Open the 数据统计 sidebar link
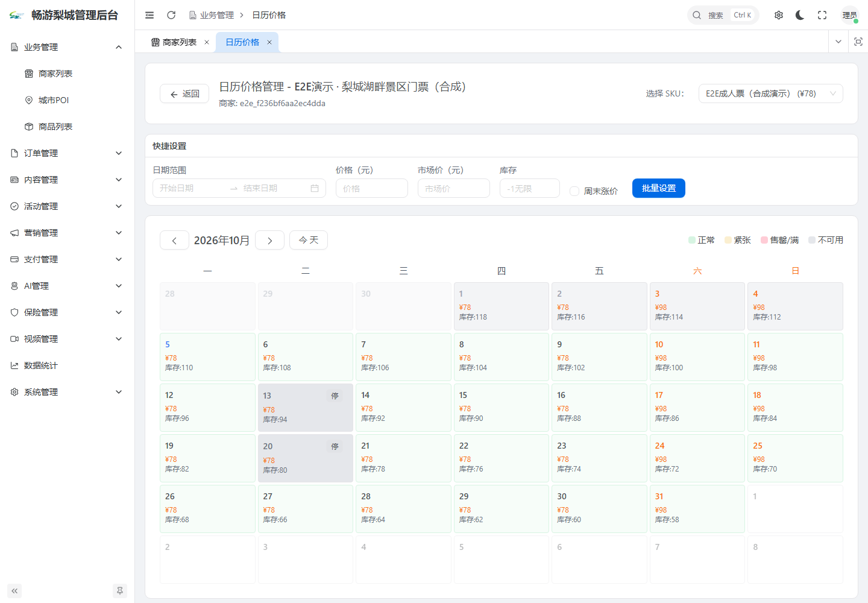The image size is (868, 603). click(x=67, y=365)
